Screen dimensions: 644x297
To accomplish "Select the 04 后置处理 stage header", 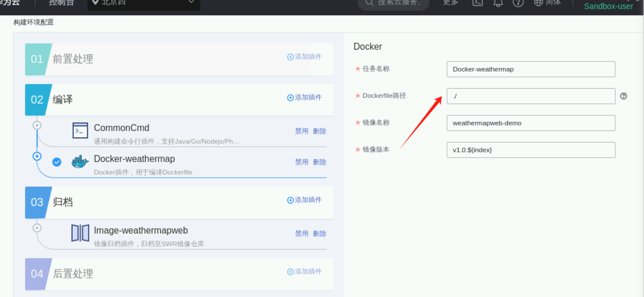I will tap(179, 274).
